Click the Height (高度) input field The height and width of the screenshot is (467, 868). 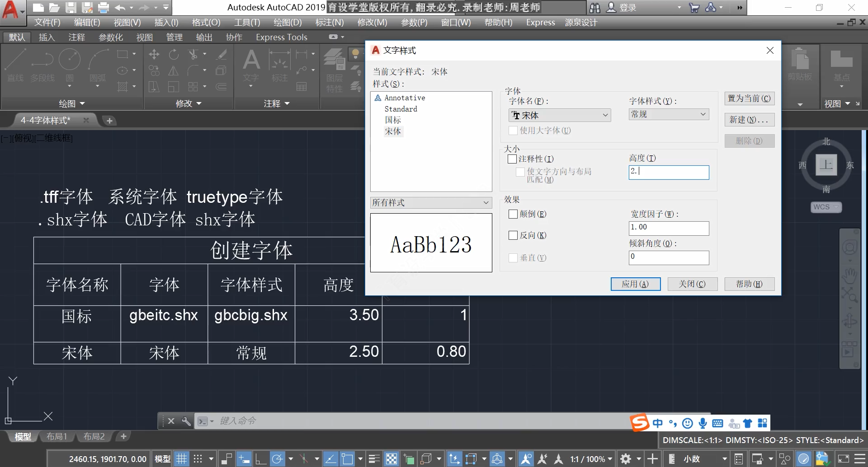pyautogui.click(x=669, y=172)
